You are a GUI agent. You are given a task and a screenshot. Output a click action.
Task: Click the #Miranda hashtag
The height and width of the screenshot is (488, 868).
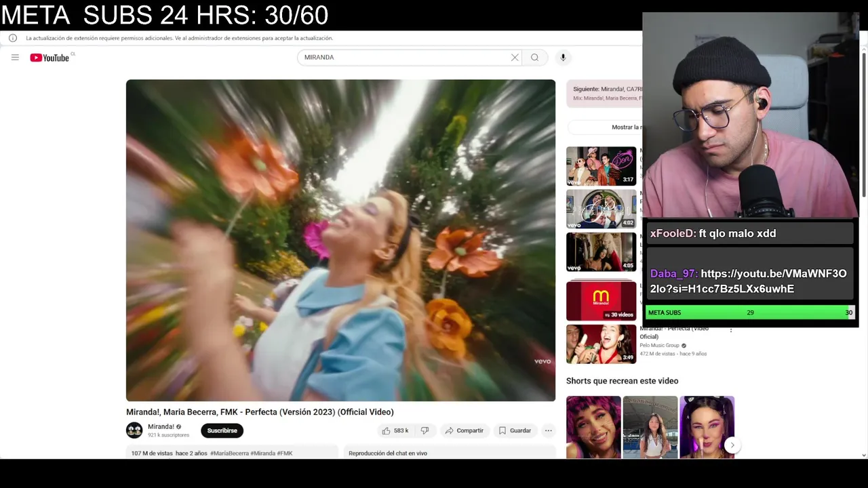tap(262, 453)
